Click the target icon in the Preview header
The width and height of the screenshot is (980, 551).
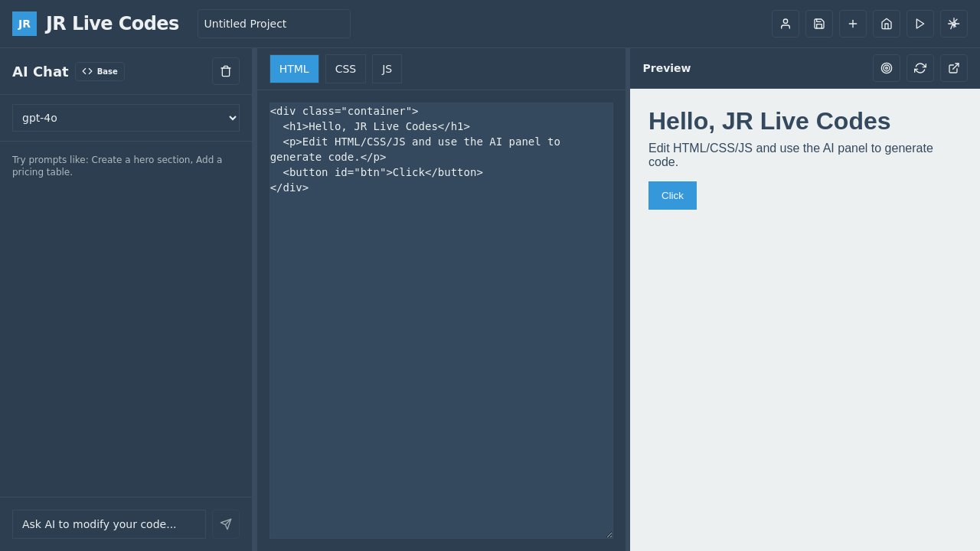pos(887,68)
